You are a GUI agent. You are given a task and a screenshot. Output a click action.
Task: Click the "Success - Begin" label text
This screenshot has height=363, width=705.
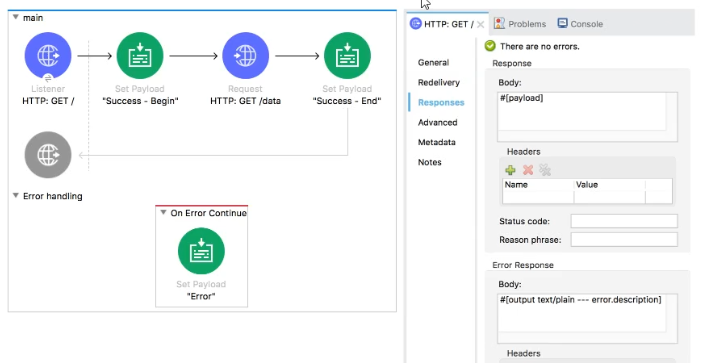click(x=140, y=101)
